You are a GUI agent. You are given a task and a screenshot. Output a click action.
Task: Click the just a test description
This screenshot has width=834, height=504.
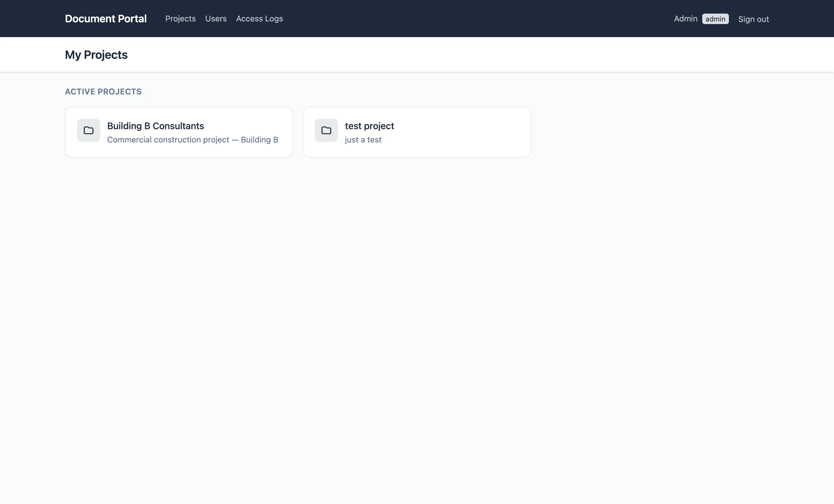pyautogui.click(x=363, y=139)
